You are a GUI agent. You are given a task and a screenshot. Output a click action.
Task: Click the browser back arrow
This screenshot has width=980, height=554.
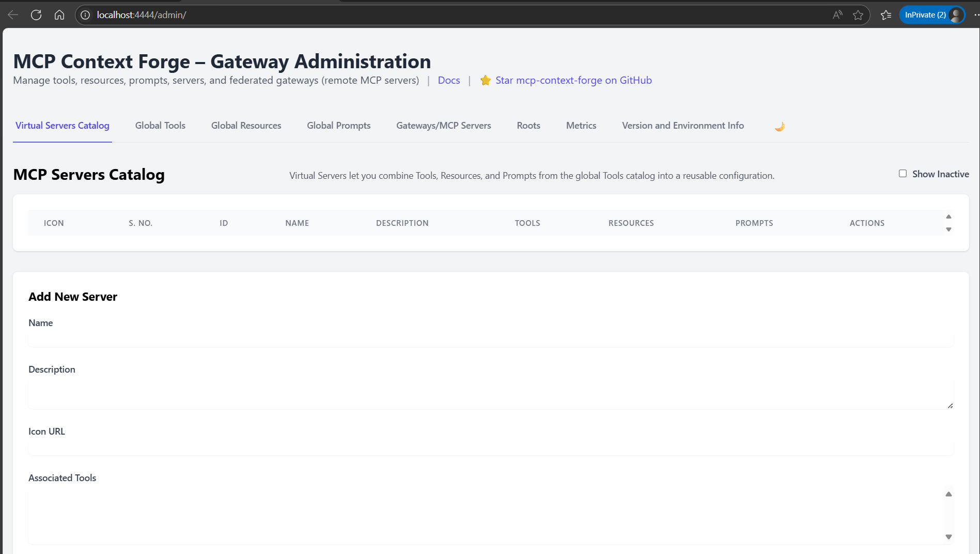pyautogui.click(x=13, y=15)
